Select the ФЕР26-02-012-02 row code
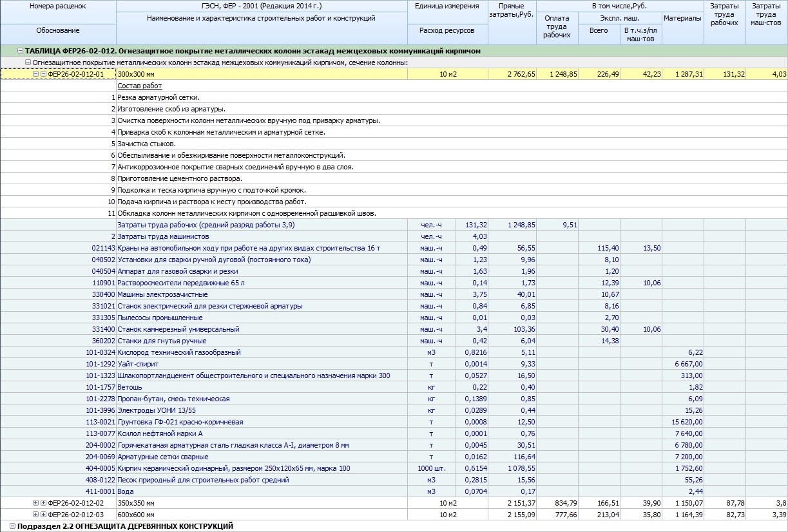Viewport: 788px width, 532px height. pyautogui.click(x=76, y=503)
